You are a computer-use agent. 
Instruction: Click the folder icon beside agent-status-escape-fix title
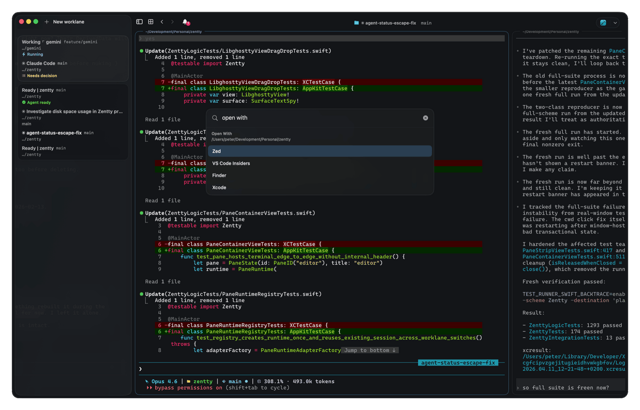click(x=356, y=23)
